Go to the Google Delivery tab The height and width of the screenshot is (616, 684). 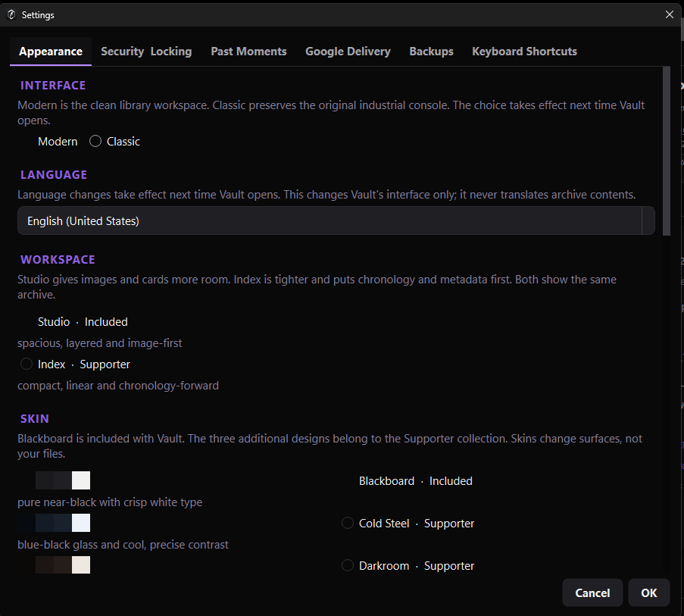point(348,52)
